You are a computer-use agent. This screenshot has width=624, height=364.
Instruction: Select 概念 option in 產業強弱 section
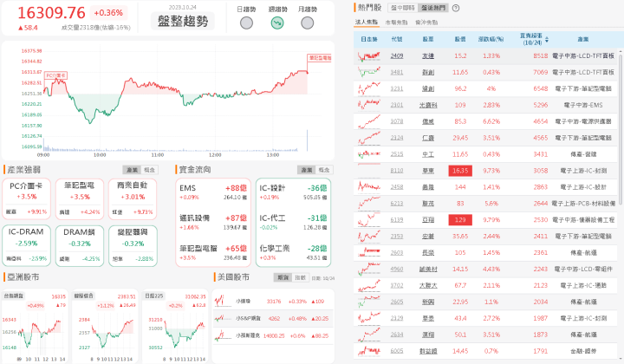click(150, 170)
